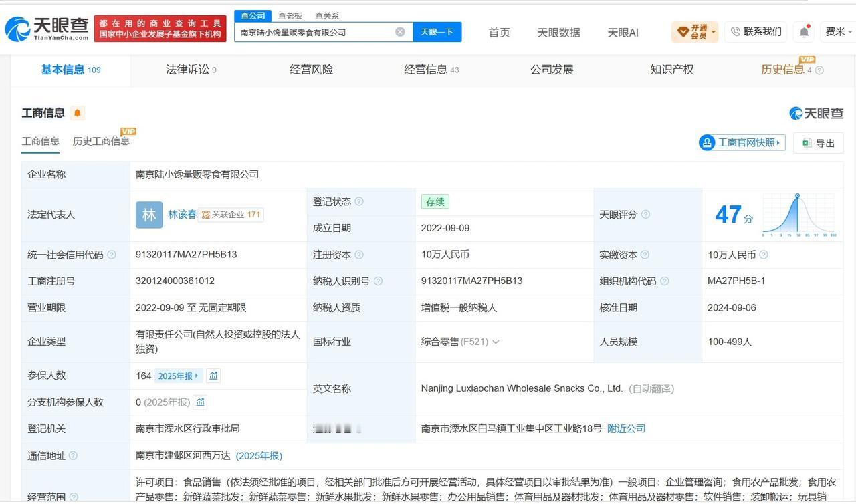Click the TianYanCha logo at top left
Screen dimensions: 856x504
[47, 29]
